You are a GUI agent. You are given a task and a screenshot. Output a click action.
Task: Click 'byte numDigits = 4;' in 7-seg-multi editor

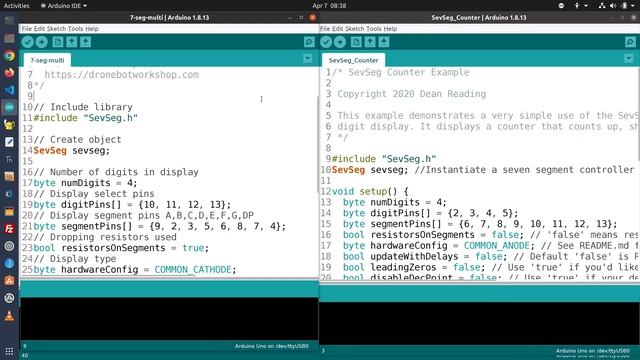click(x=85, y=183)
